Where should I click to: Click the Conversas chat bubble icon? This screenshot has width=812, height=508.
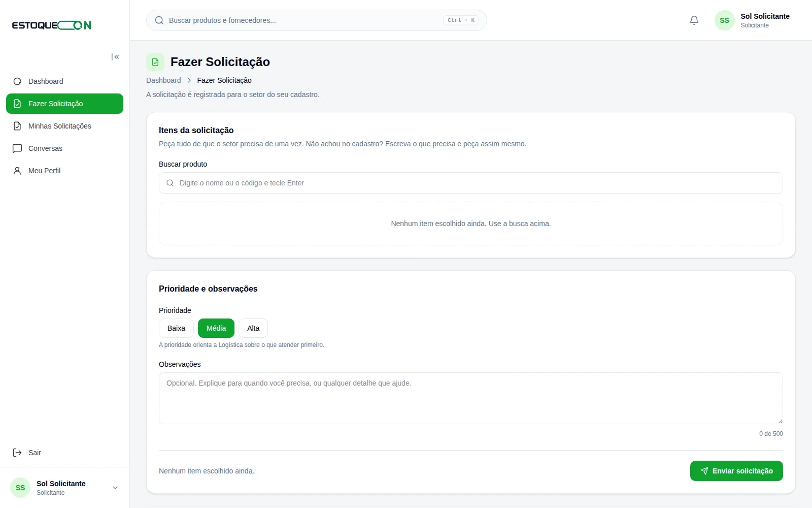[17, 148]
